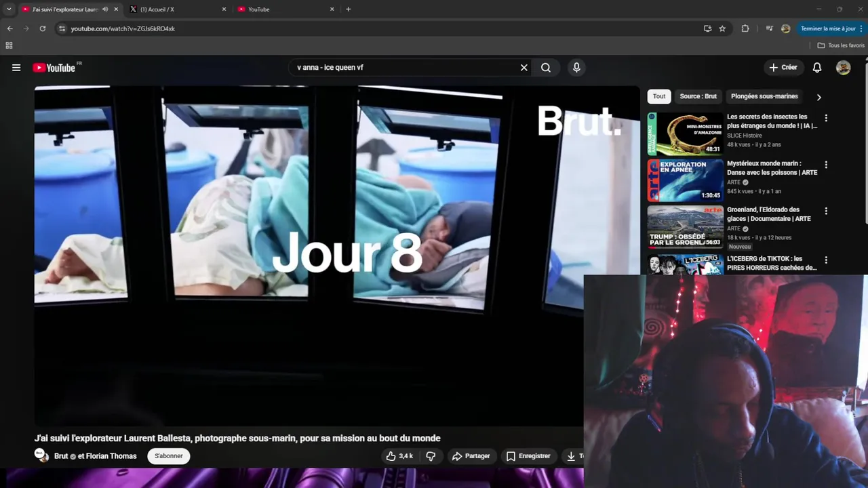Open the Florian Thomas channel link
This screenshot has height=488, width=868.
coord(111,456)
